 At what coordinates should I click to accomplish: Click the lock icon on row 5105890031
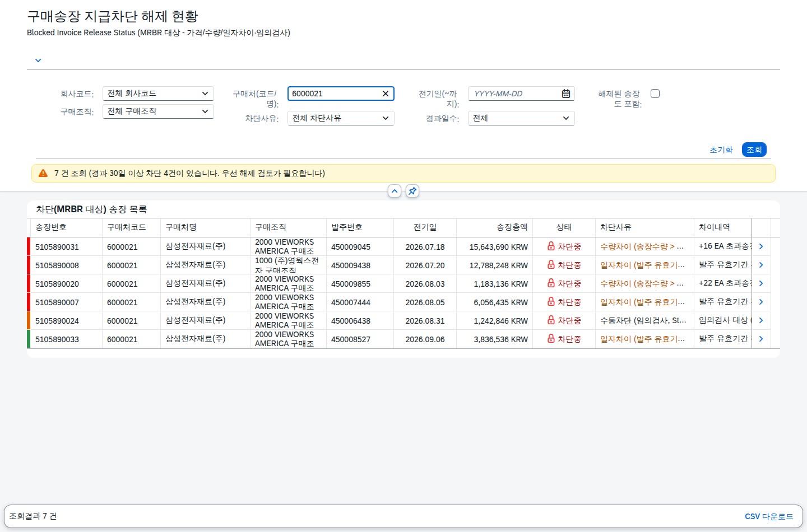(x=551, y=246)
